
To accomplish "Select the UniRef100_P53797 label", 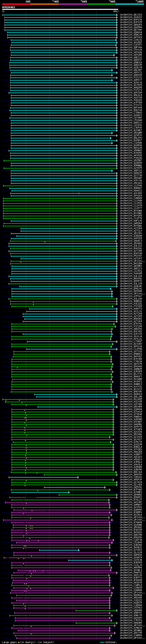I will click(131, 256).
